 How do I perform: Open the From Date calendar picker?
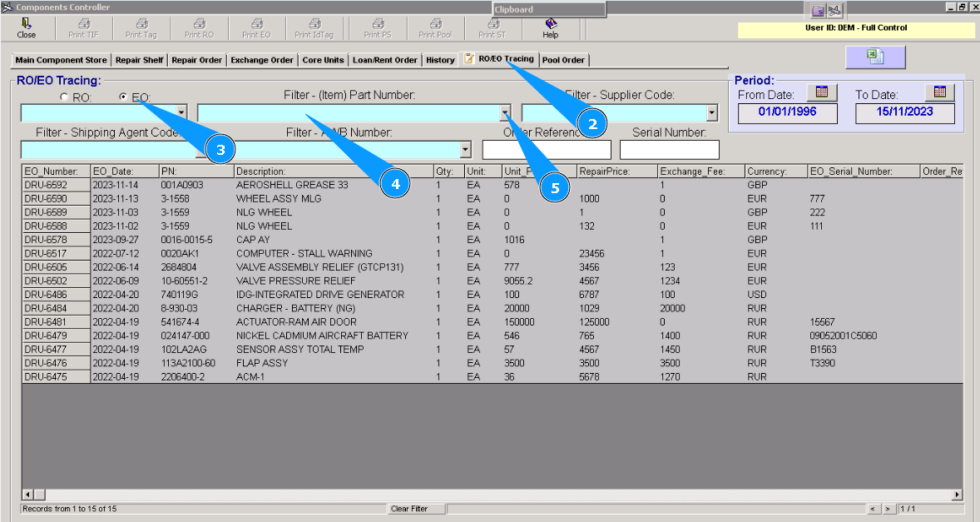pos(822,92)
